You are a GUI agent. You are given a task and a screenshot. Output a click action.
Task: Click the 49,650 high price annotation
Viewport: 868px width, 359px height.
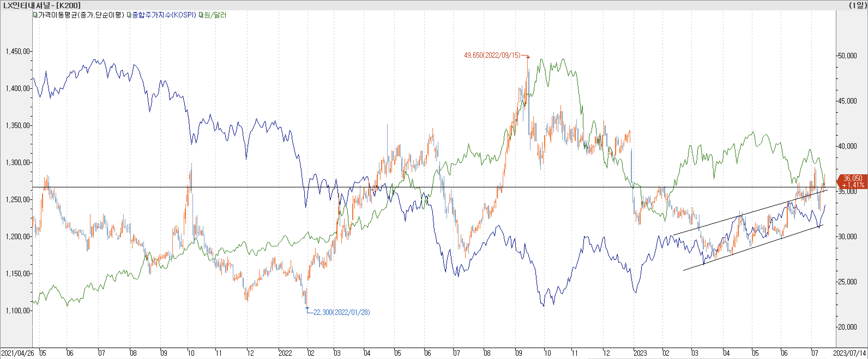click(492, 55)
